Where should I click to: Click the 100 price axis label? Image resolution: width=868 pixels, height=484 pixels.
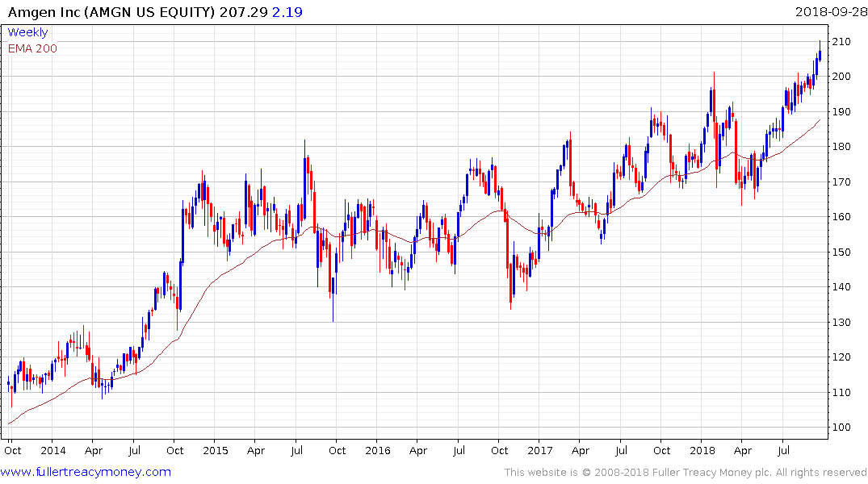(x=841, y=428)
